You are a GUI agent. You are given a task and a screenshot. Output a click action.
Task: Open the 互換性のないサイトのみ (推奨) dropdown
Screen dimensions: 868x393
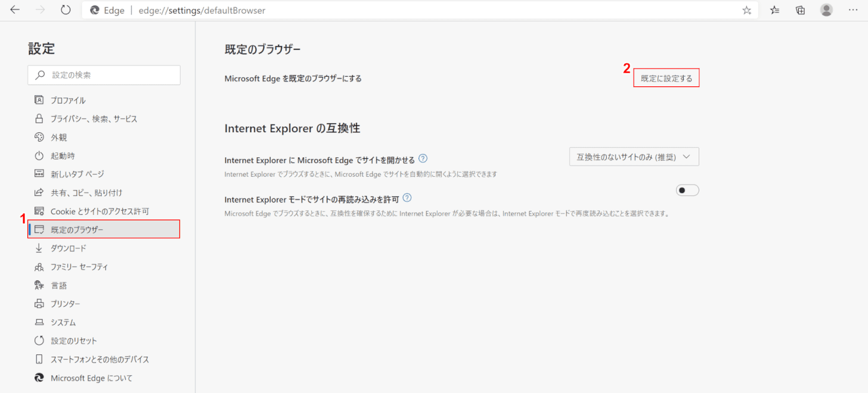point(634,157)
